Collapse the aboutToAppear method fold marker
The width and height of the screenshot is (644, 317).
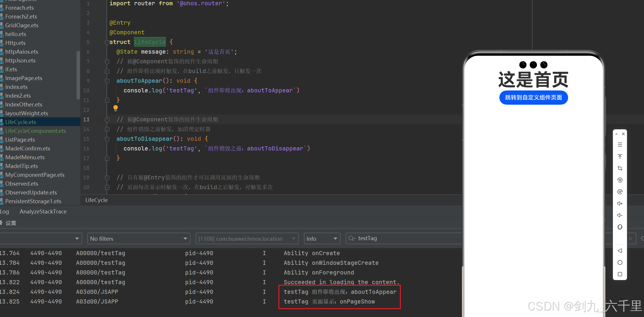(x=107, y=81)
